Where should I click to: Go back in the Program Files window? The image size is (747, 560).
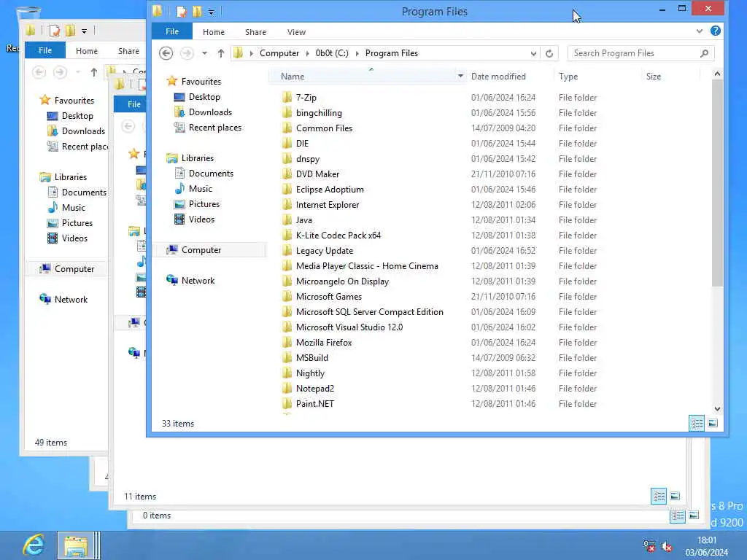(166, 53)
